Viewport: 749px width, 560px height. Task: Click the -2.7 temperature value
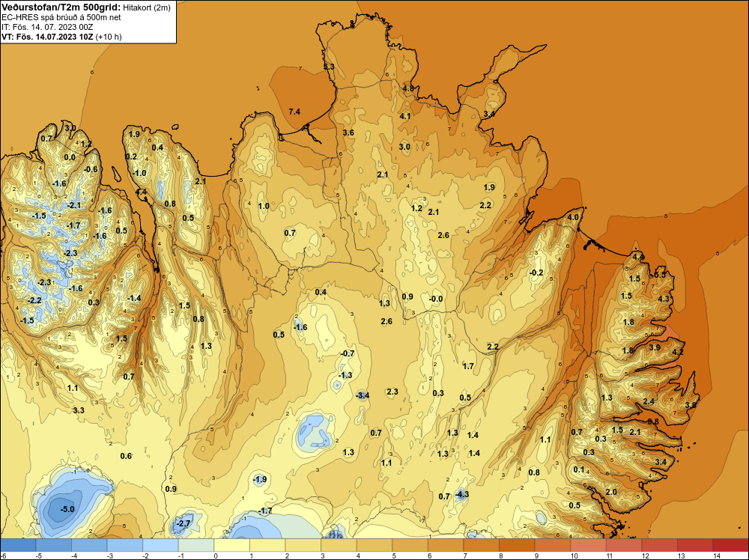click(x=183, y=524)
